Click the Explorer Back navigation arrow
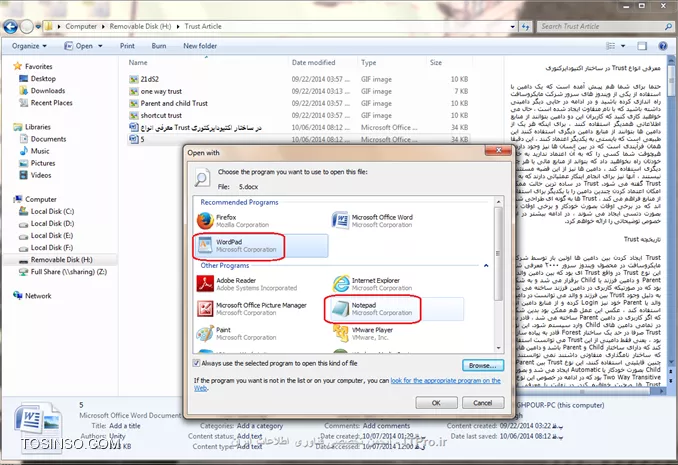This screenshot has height=465, width=678. 10,27
